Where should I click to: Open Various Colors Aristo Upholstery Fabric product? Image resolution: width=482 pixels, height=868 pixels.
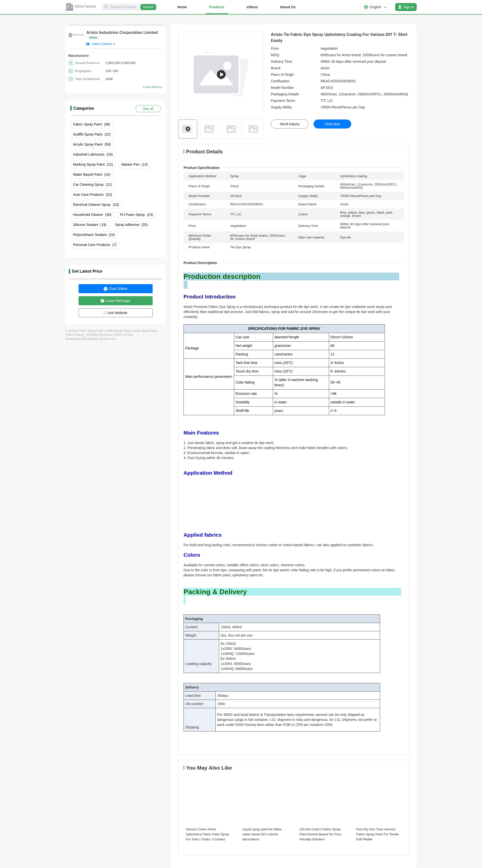(207, 834)
